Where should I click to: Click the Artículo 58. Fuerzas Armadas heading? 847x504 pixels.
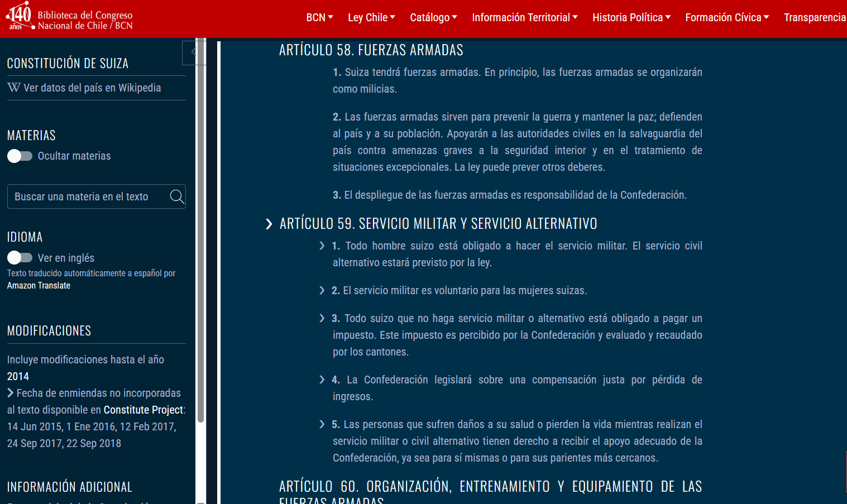pyautogui.click(x=371, y=50)
